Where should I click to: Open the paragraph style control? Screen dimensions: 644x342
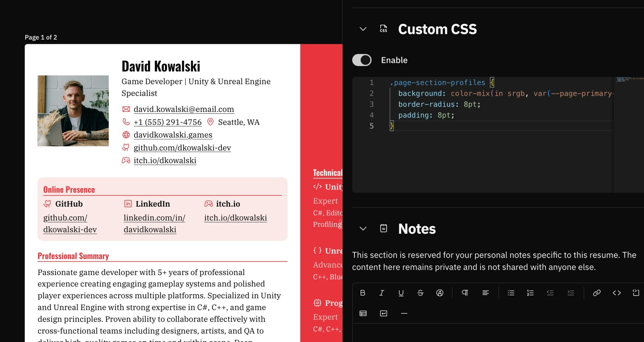[465, 293]
